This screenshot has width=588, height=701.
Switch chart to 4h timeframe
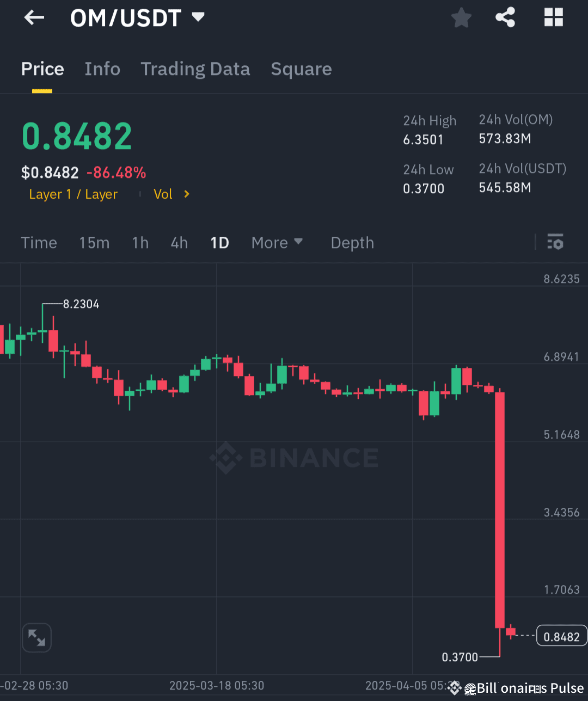(179, 243)
